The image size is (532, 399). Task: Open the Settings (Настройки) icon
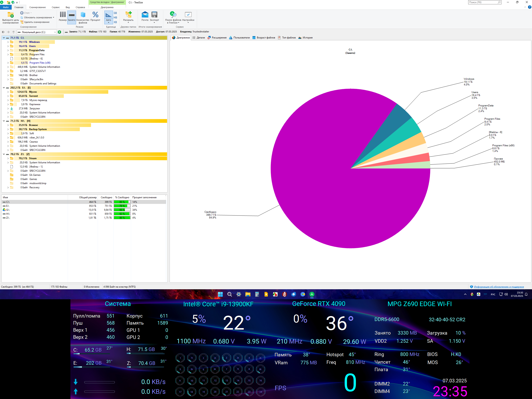pyautogui.click(x=188, y=15)
